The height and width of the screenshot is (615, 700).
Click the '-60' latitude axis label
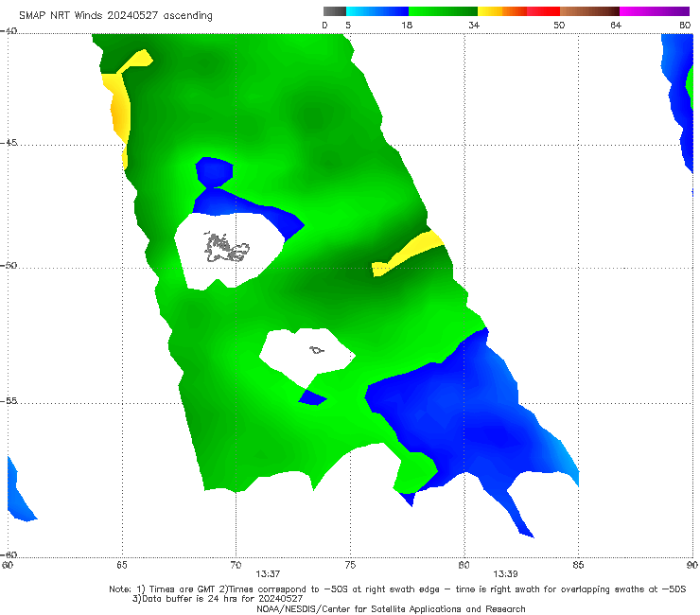(x=9, y=554)
